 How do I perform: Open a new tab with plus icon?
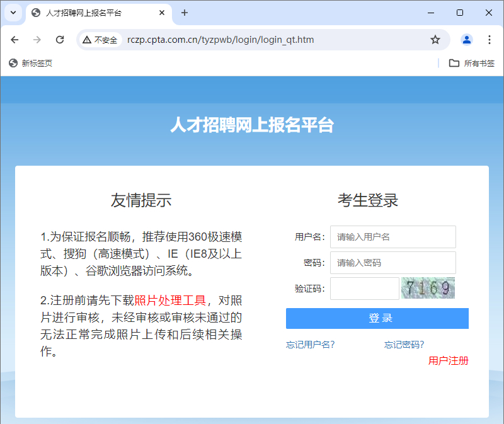pos(185,13)
